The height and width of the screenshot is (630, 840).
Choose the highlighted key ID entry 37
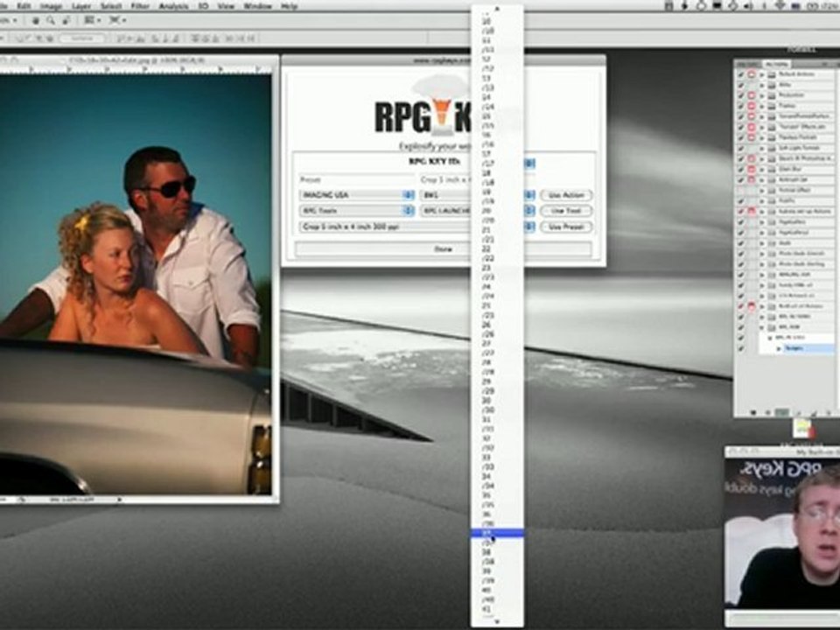click(x=497, y=533)
